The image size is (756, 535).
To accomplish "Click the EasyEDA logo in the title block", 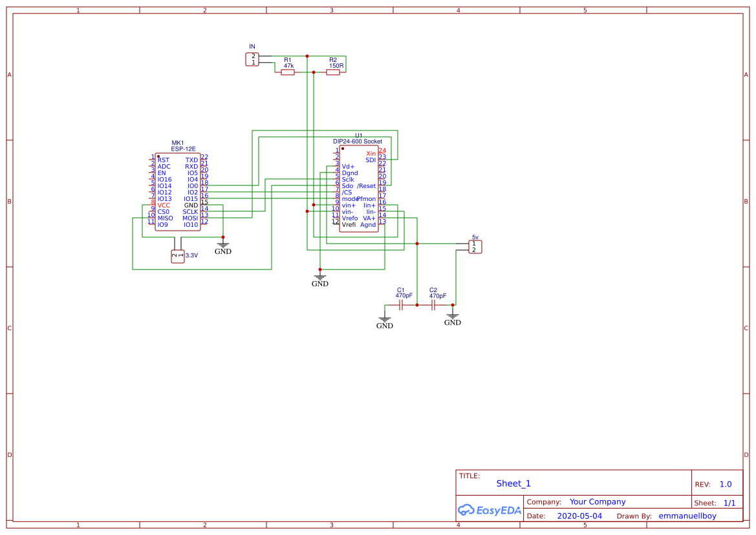I will tap(489, 510).
